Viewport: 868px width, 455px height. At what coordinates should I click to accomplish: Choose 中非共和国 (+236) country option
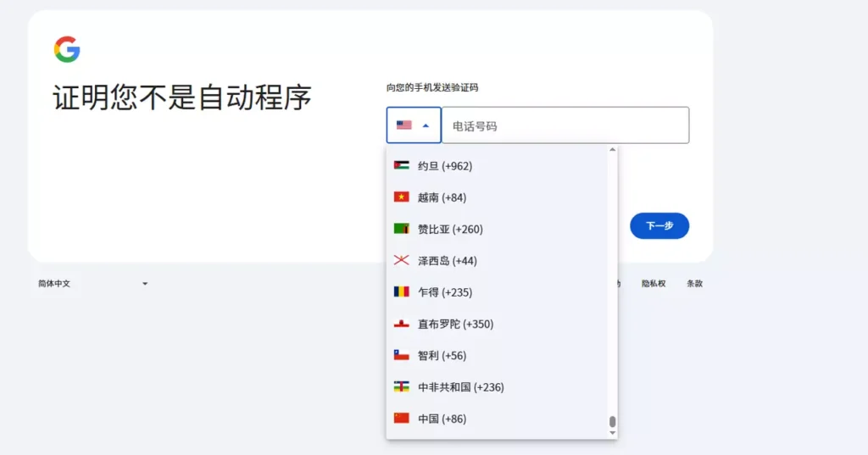coord(497,387)
